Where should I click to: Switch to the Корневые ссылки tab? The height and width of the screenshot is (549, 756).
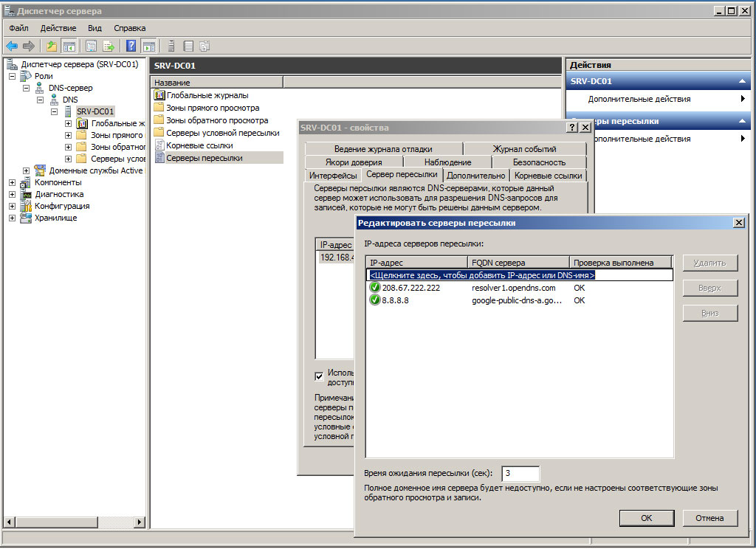(549, 176)
